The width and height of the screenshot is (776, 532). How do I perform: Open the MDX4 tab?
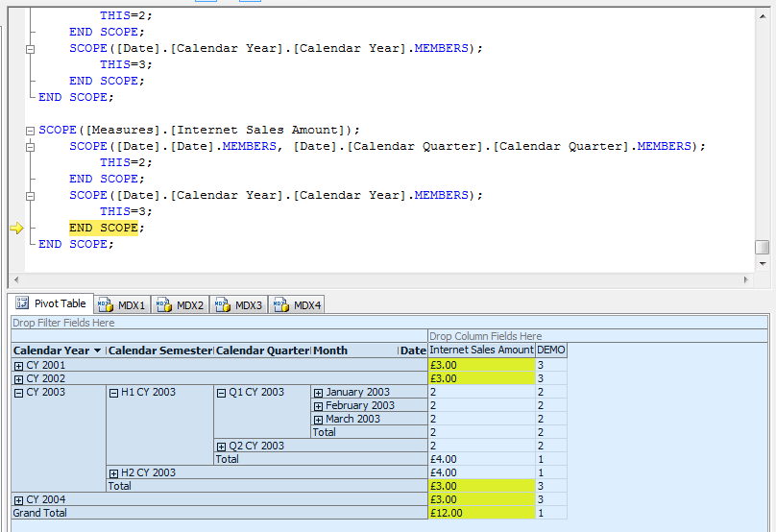298,305
